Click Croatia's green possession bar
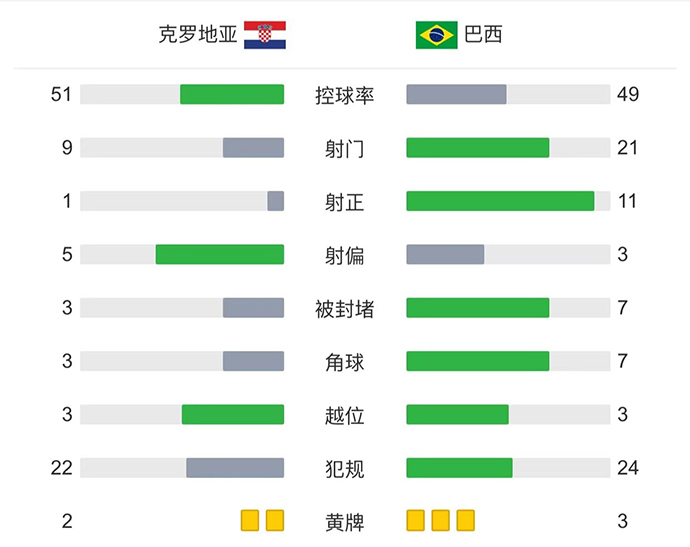Viewport: 690px width, 547px height. [232, 94]
